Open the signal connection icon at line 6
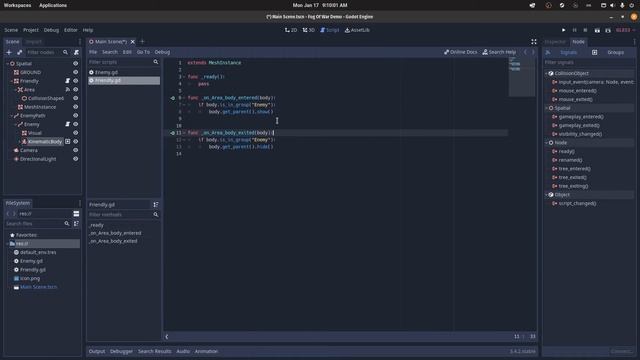The width and height of the screenshot is (640, 360). tap(173, 98)
